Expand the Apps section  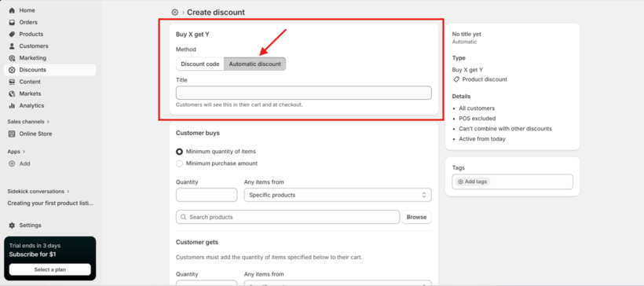pyautogui.click(x=16, y=152)
